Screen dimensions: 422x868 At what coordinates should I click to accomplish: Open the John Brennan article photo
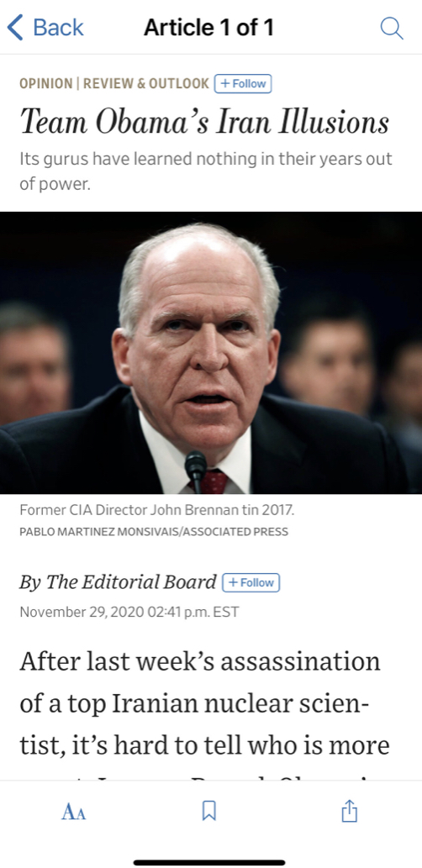211,353
